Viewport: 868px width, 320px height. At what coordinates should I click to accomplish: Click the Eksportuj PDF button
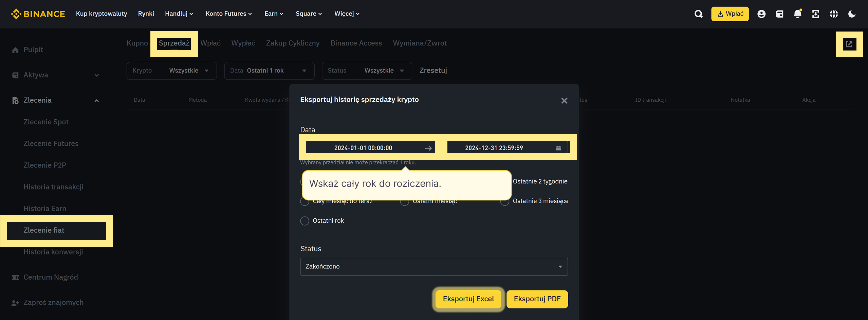537,299
